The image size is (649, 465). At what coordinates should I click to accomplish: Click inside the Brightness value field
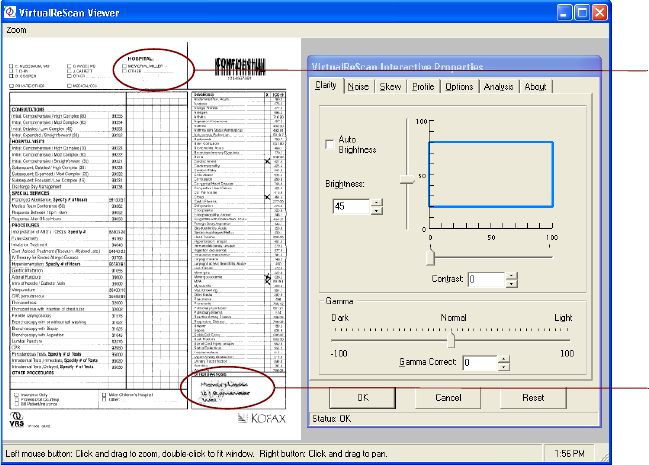[349, 207]
